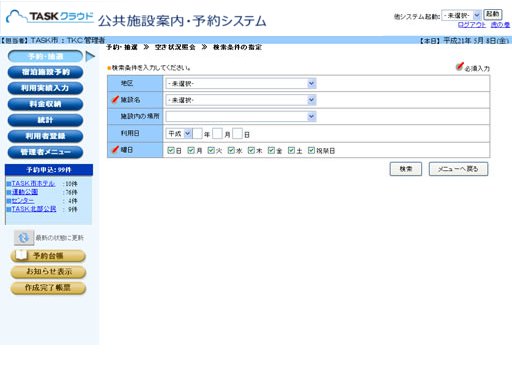512x384 pixels.
Task: Click the 予約申込: 99件 header
Action: (x=49, y=170)
